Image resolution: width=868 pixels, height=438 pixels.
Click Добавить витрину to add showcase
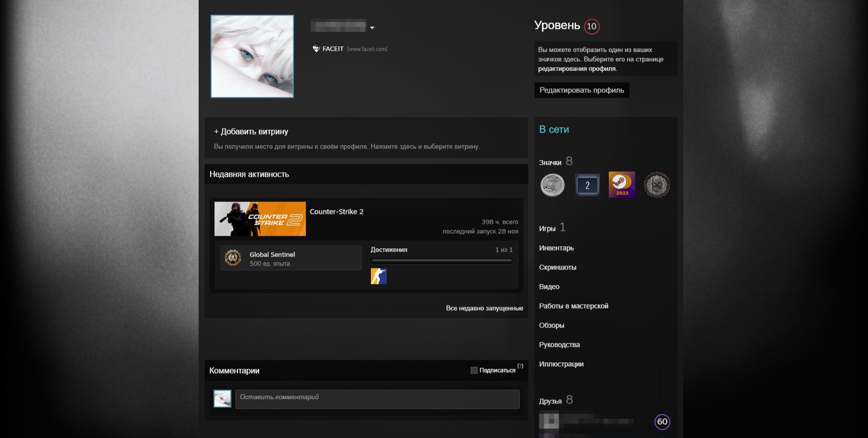tap(251, 131)
